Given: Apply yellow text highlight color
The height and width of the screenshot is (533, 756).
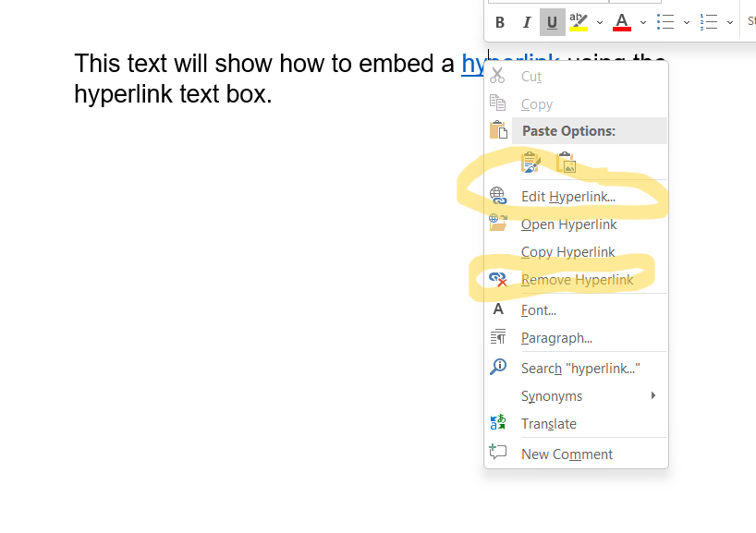Looking at the screenshot, I should click(x=579, y=22).
